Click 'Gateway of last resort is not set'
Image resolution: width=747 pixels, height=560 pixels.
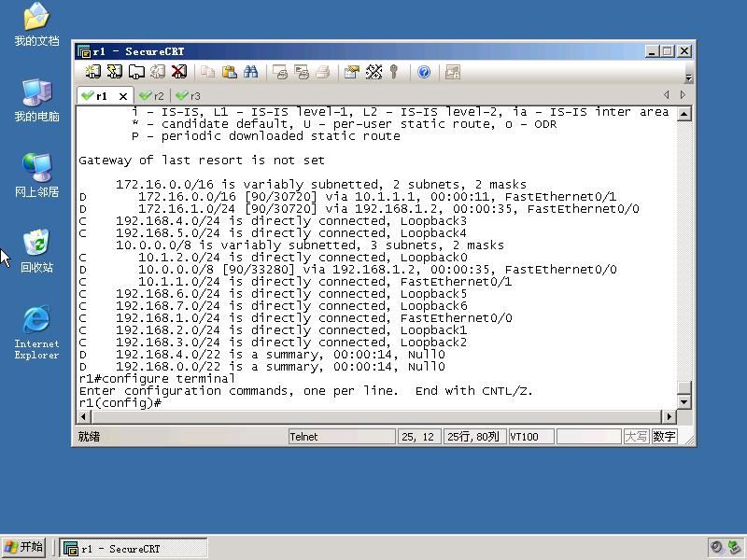(202, 161)
